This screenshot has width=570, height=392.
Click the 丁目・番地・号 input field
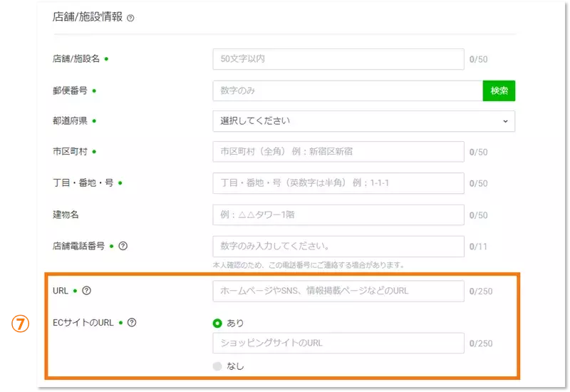[x=338, y=183]
